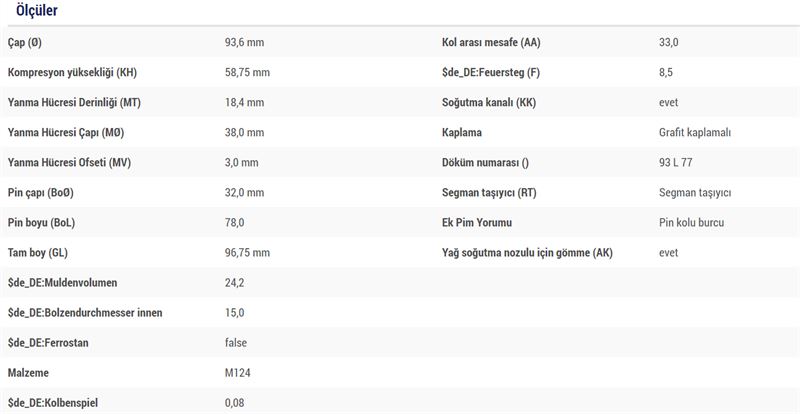Click the Pin kolu burcu value
Viewport: 800px width, 414px height.
(691, 223)
